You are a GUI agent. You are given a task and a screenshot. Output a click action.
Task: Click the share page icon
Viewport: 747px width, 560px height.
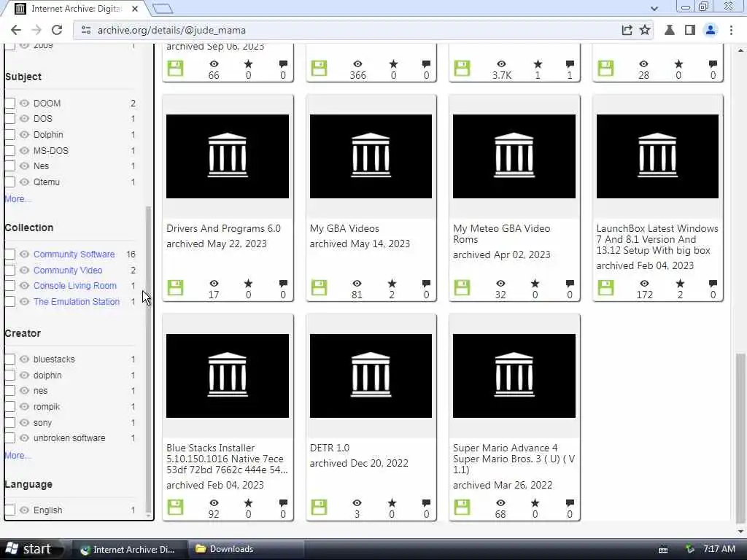pos(627,30)
